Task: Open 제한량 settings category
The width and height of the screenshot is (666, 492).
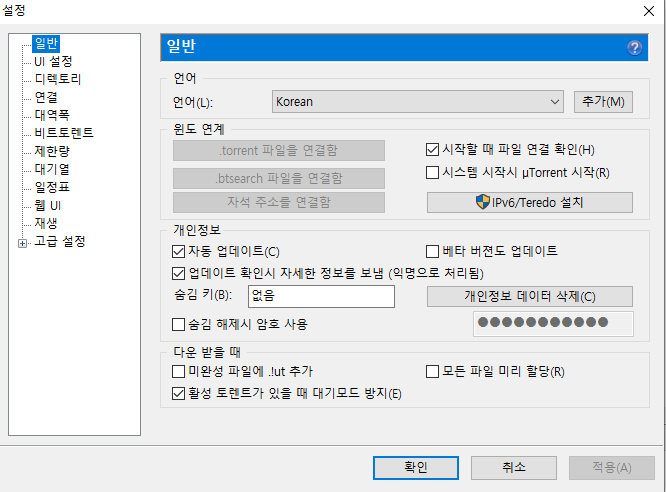Action: click(51, 151)
